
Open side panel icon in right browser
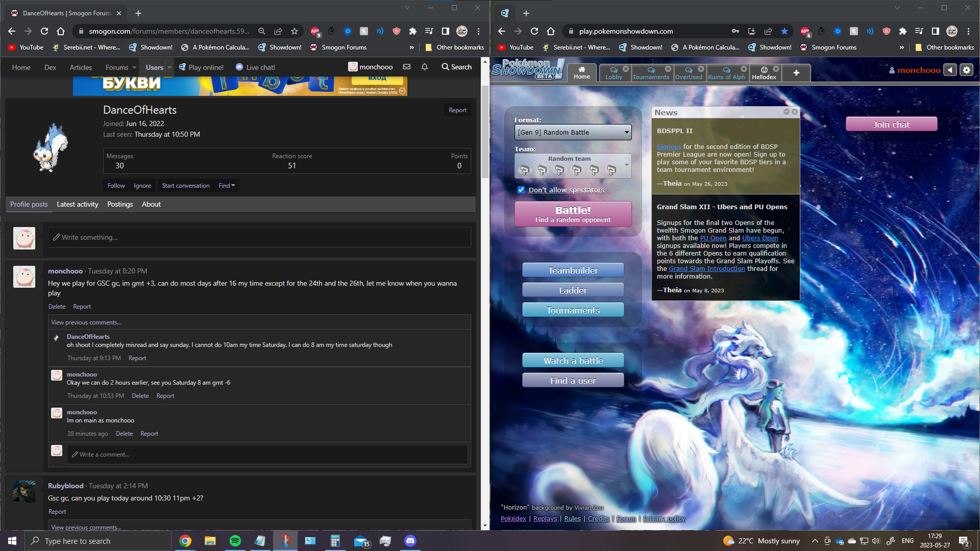click(x=935, y=31)
